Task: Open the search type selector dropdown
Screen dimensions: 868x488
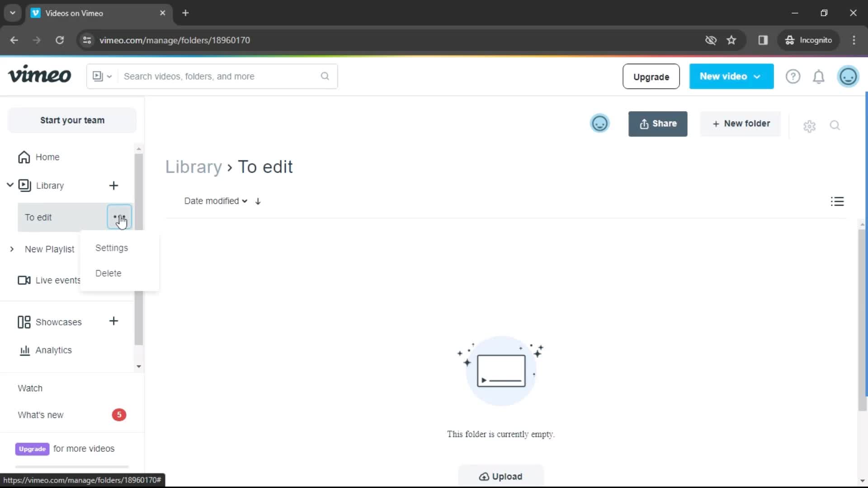Action: [x=102, y=76]
